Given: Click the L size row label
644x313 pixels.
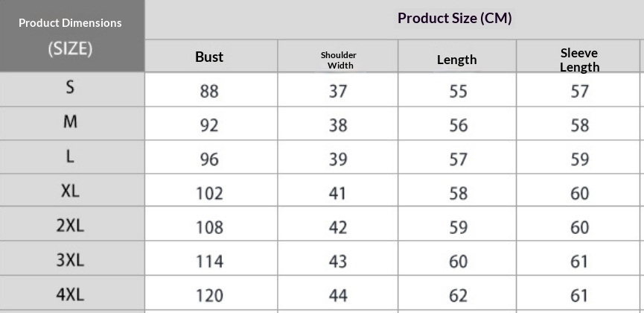Looking at the screenshot, I should coord(70,156).
